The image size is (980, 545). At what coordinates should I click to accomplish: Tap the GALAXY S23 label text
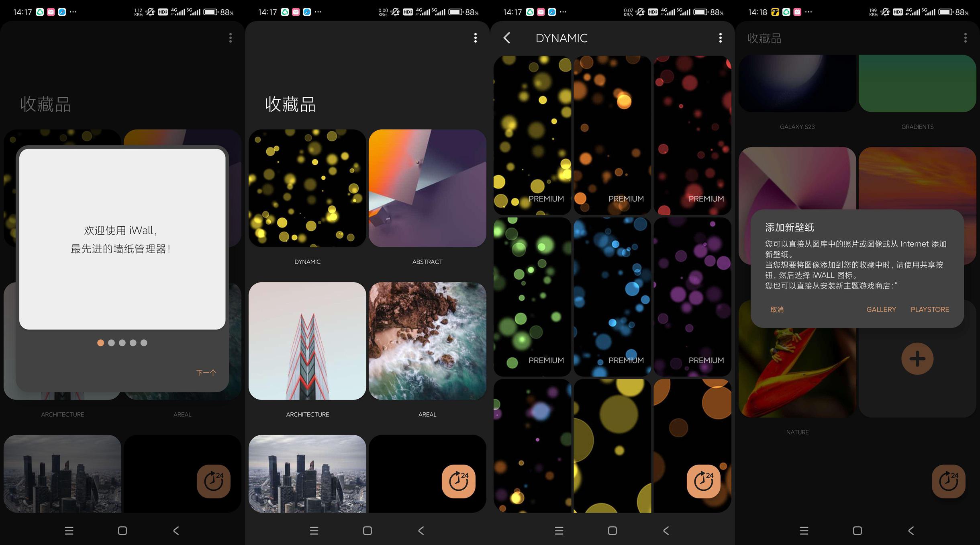tap(797, 127)
